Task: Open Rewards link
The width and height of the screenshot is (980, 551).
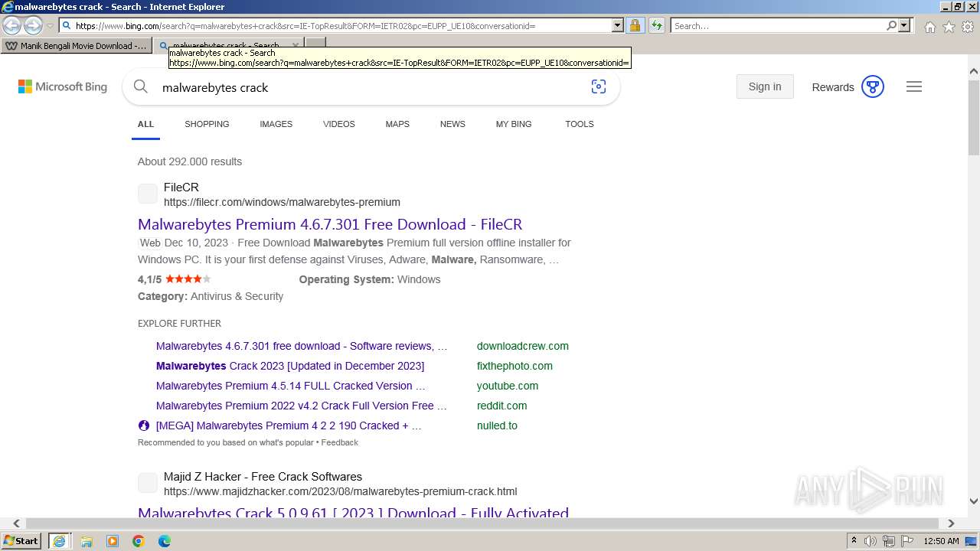Action: (833, 87)
